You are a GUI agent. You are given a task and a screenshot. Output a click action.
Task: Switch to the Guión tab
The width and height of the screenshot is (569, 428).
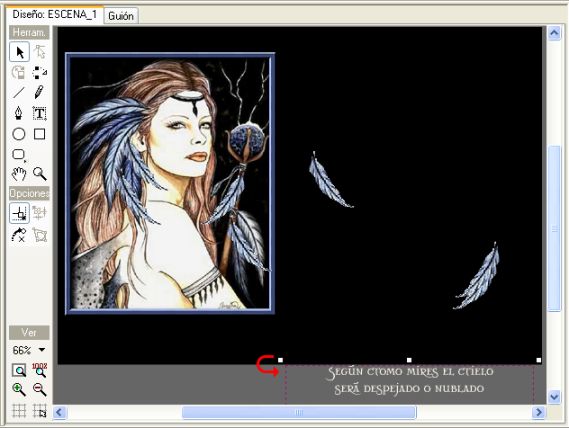tap(121, 16)
